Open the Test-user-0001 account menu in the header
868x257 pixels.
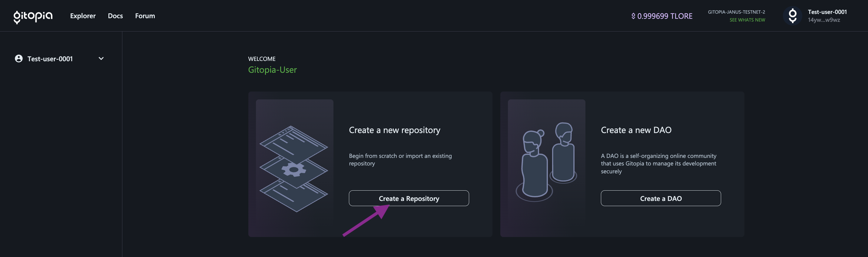click(x=827, y=12)
